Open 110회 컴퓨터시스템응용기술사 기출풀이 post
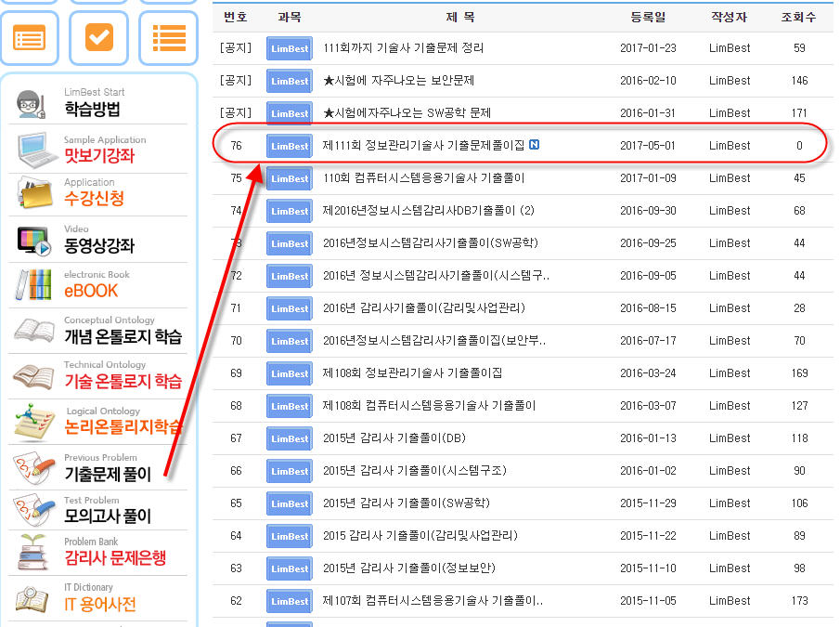The image size is (840, 627). pyautogui.click(x=424, y=178)
